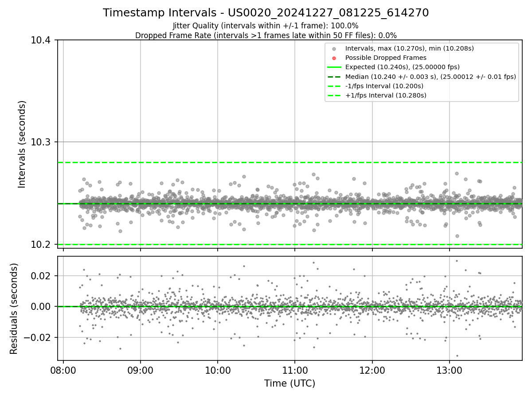
Task: Click the 'Jitter Quality' subtitle line
Action: pos(266,26)
